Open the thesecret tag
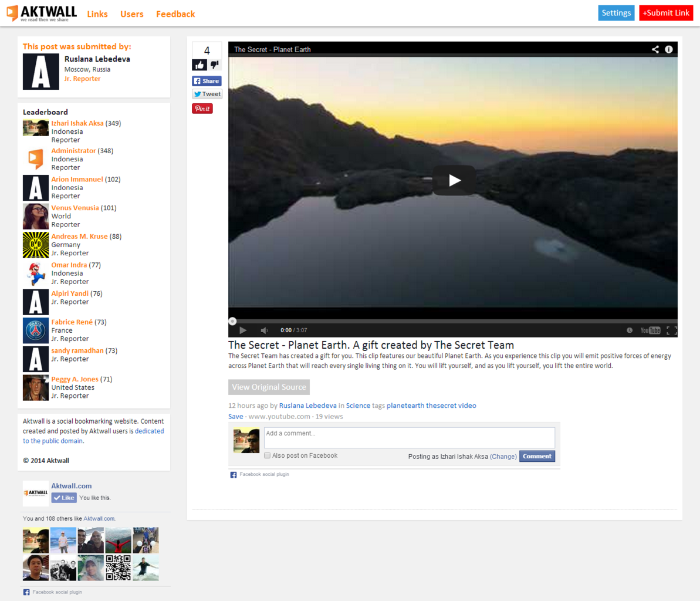 [x=441, y=406]
